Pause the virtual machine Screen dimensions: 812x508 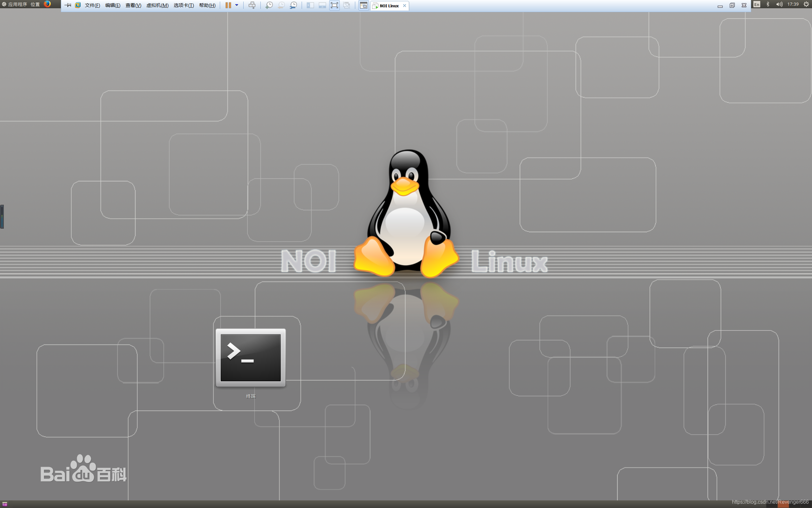coord(228,5)
